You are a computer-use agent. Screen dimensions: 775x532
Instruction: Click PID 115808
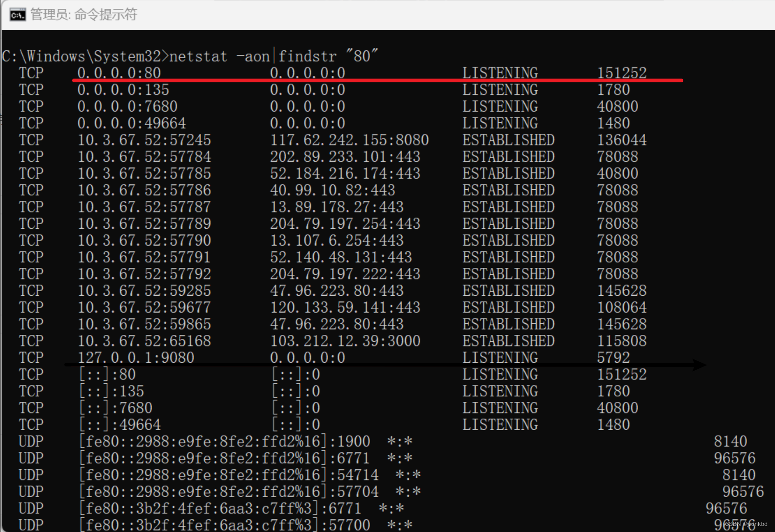tap(622, 341)
